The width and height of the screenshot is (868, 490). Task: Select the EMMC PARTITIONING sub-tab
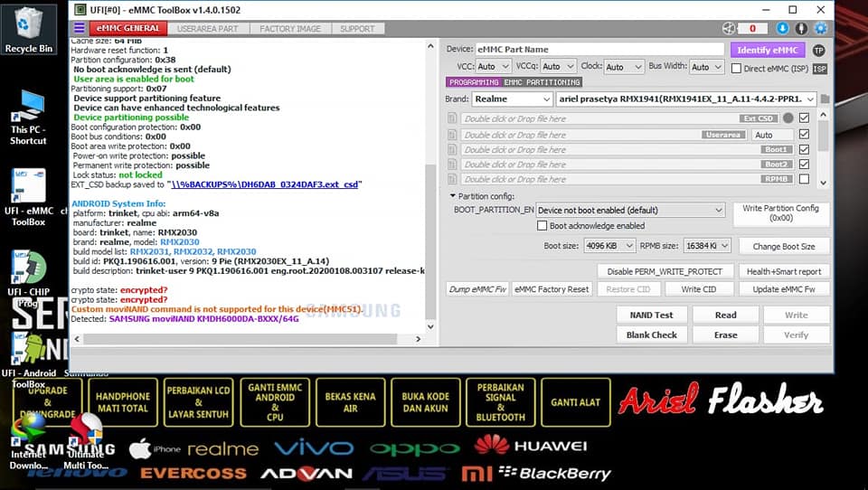542,82
